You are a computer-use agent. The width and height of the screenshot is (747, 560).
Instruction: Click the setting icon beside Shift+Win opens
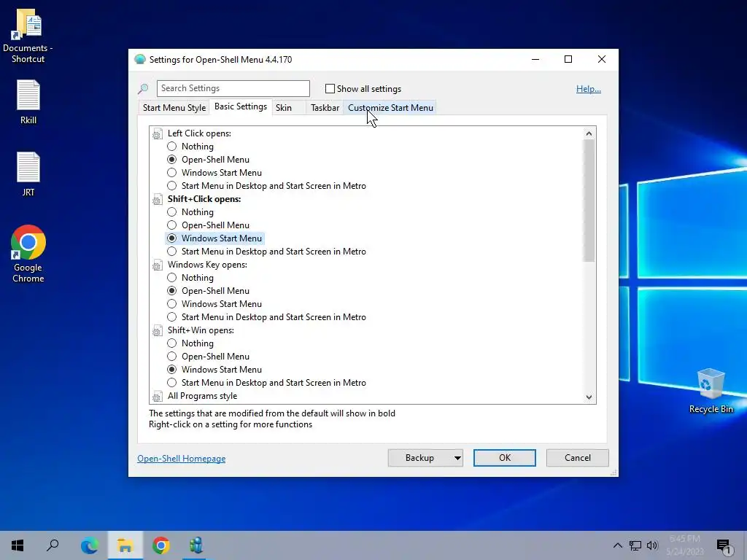point(158,331)
